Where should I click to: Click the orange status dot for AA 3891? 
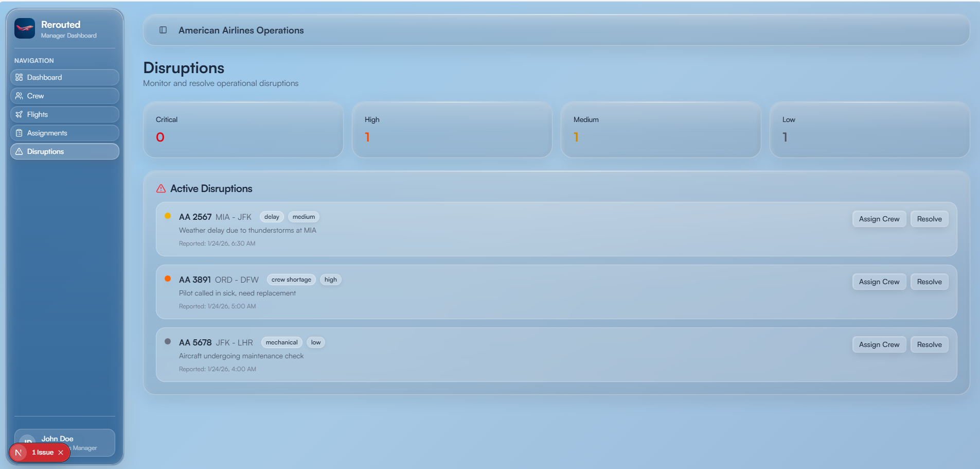[x=168, y=279]
